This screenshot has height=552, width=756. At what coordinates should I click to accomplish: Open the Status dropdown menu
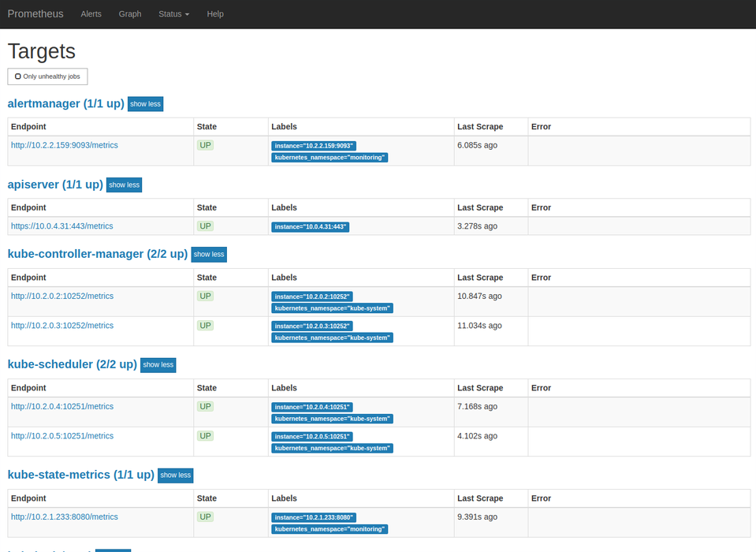(173, 14)
